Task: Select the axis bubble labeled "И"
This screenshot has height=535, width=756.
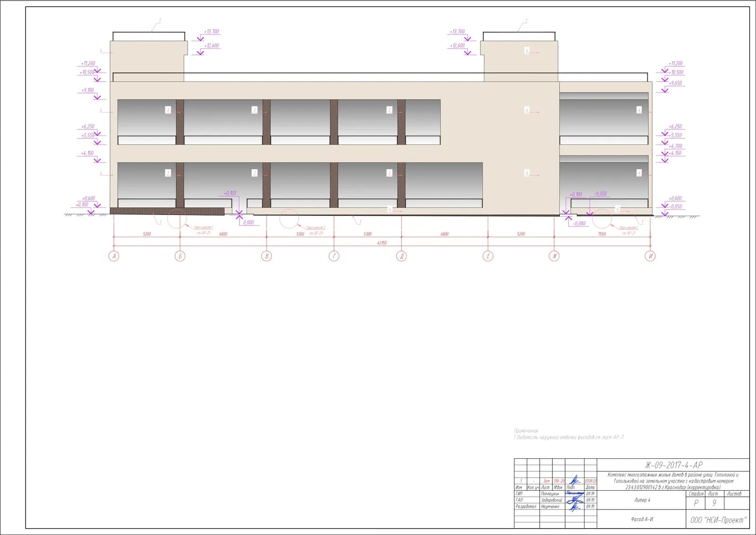Action: (650, 256)
